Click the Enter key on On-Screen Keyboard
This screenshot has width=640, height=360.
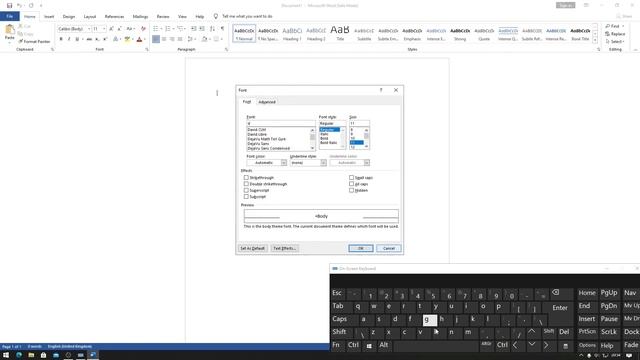560,308
